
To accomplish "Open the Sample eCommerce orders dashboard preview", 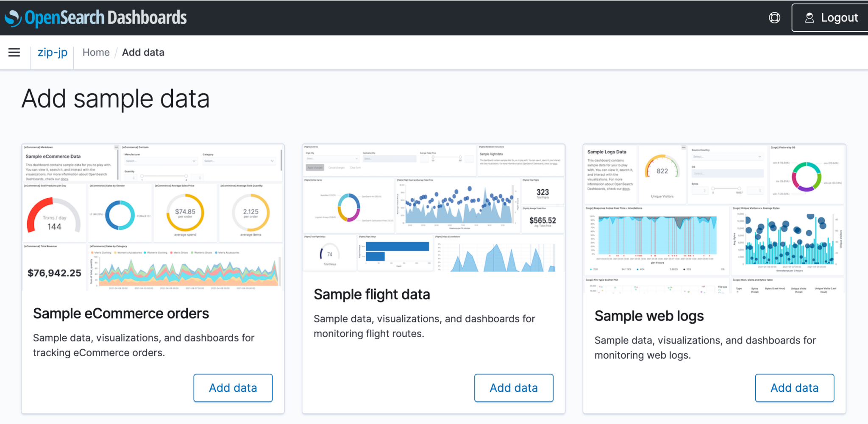I will coord(153,217).
